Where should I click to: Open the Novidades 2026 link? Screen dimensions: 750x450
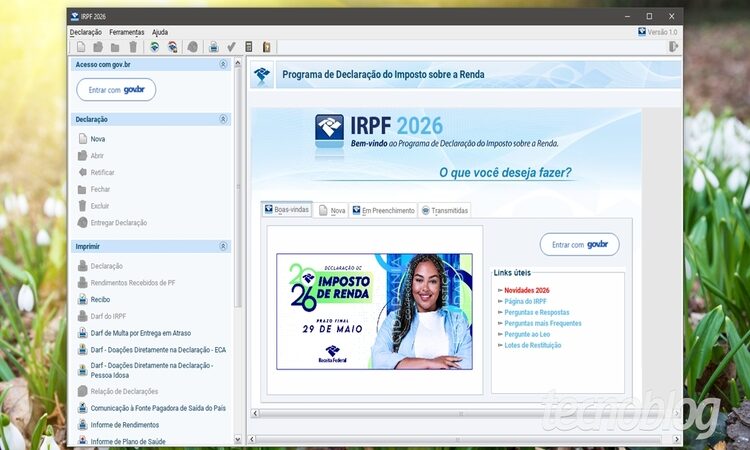coord(526,290)
